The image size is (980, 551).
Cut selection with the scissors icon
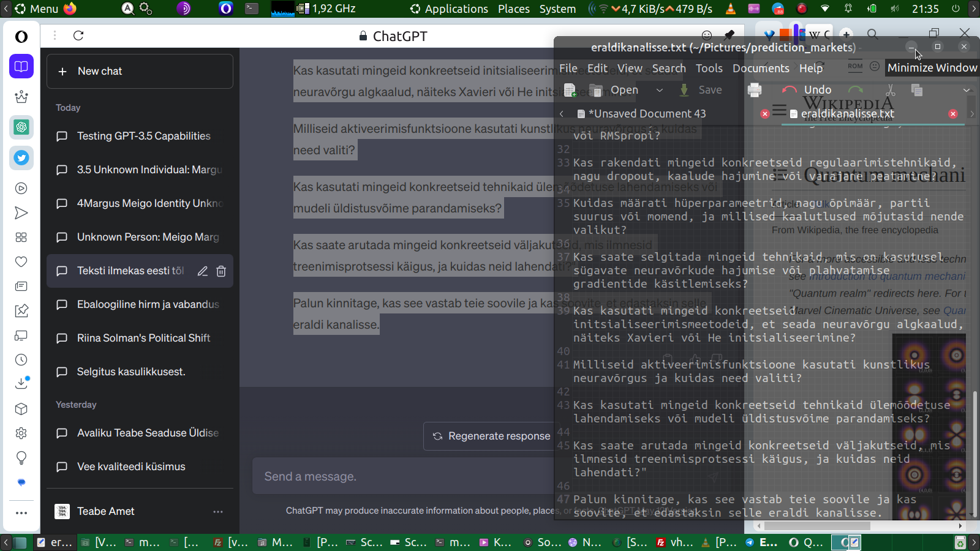point(890,90)
